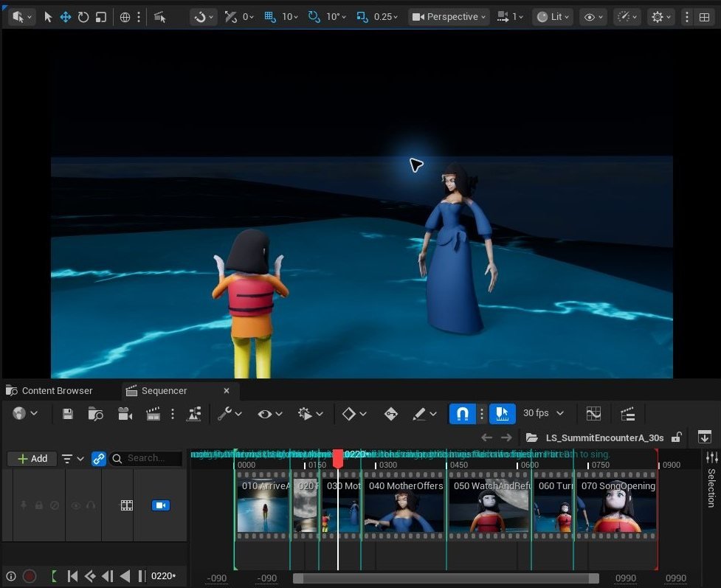721x588 pixels.
Task: Select the Translate (move) tool
Action: (x=65, y=17)
